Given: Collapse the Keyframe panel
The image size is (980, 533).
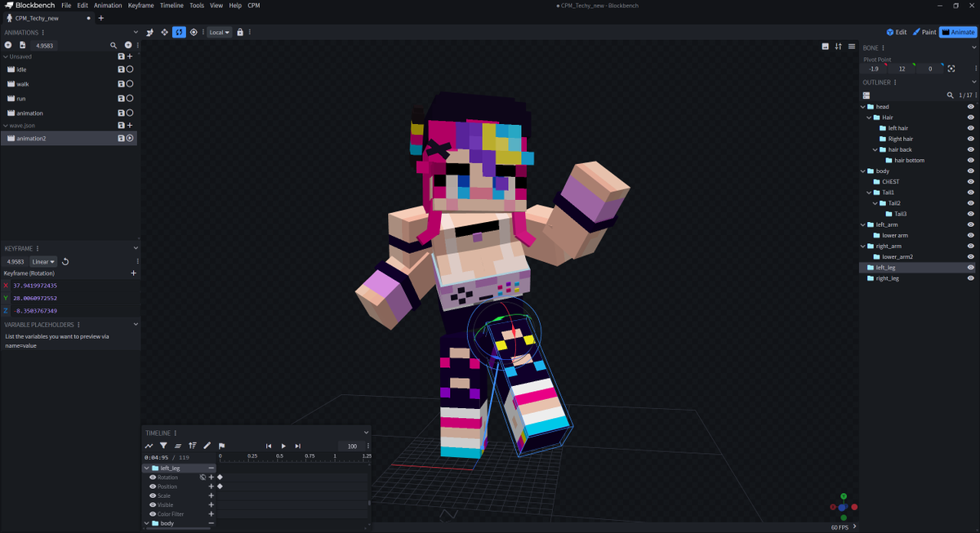Looking at the screenshot, I should [136, 248].
